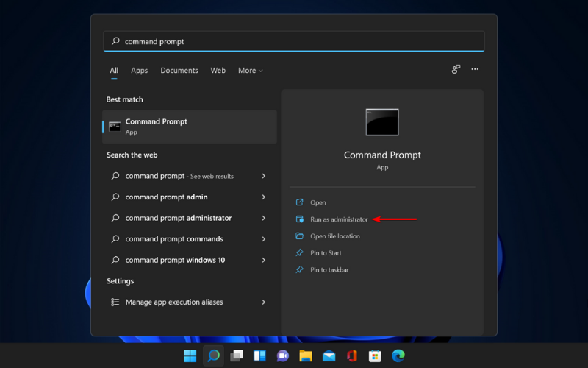Click the search field containing 'command prompt'
This screenshot has width=588, height=368.
tap(294, 41)
